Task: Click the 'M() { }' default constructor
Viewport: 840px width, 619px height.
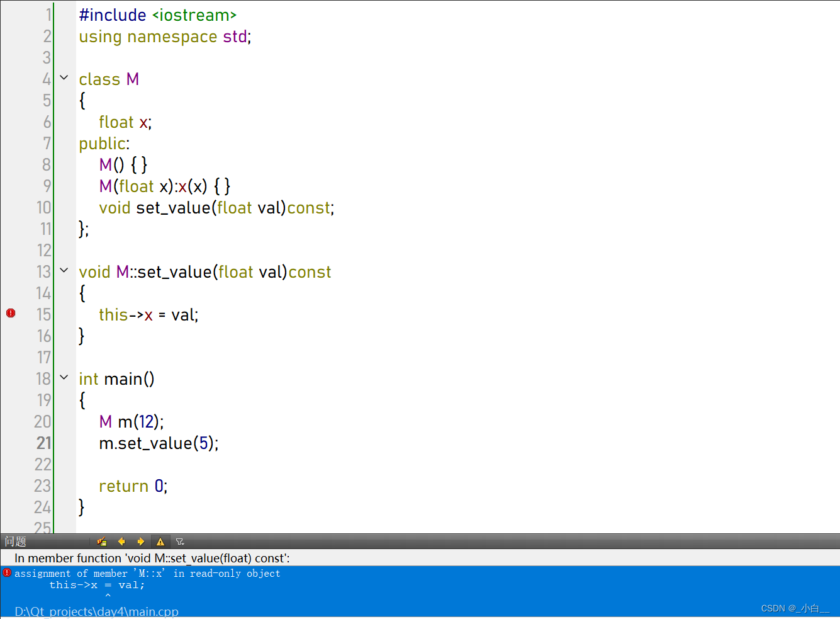Action: 123,165
